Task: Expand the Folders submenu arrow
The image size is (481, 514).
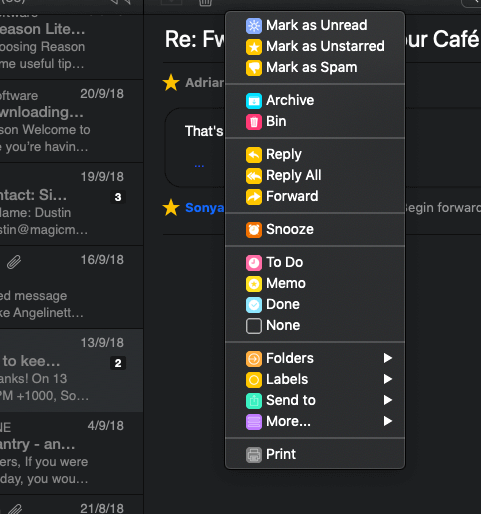Action: 387,358
